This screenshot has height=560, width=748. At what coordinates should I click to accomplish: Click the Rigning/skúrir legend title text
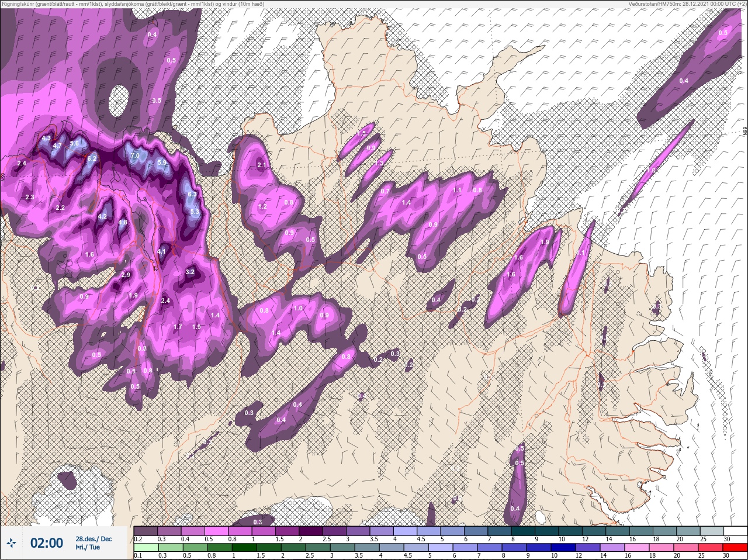tap(132, 4)
